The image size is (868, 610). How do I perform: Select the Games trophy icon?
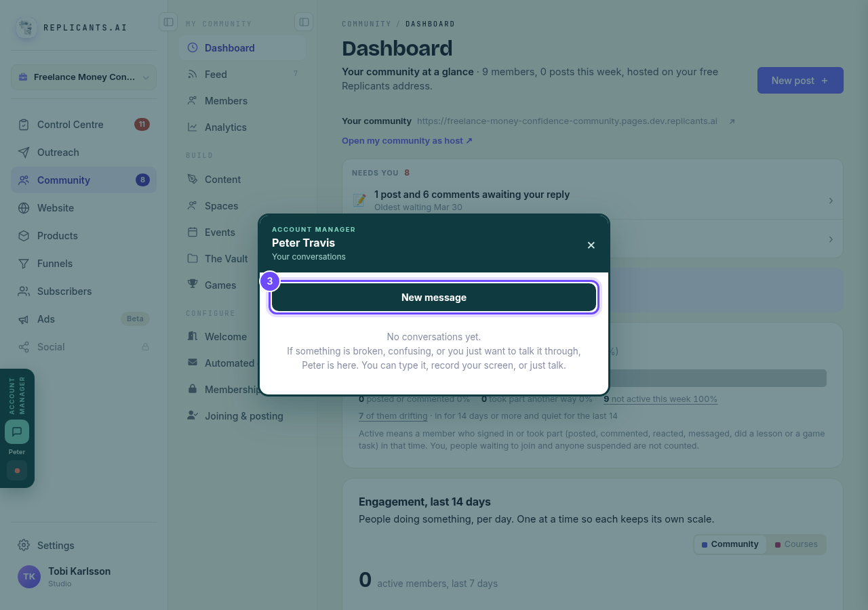(193, 285)
